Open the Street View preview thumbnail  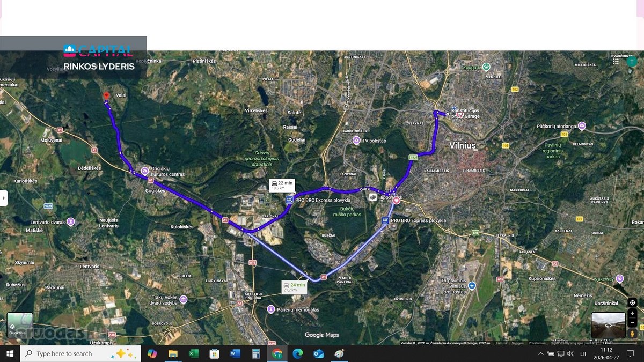click(608, 326)
